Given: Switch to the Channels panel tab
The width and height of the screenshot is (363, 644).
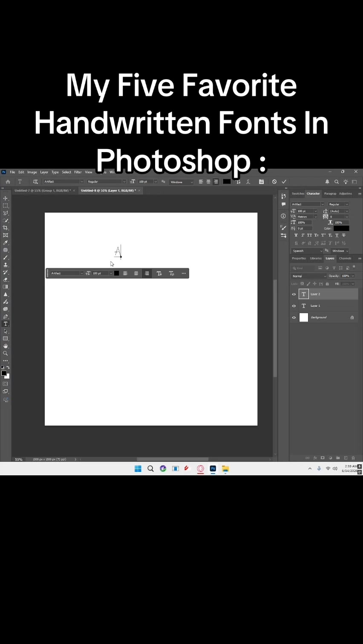Looking at the screenshot, I should point(345,259).
